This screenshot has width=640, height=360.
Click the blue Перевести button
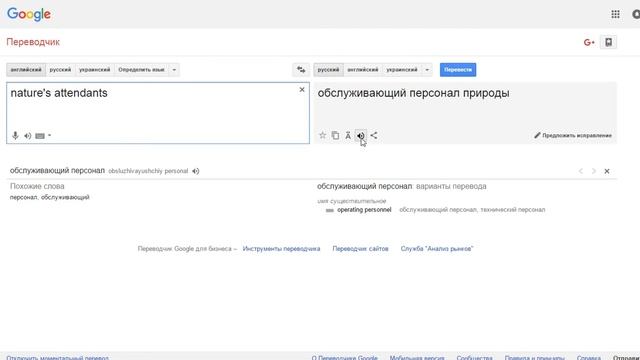coord(458,70)
